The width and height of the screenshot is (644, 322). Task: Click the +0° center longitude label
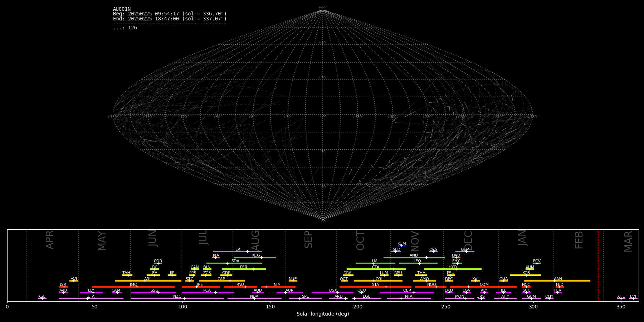coord(323,117)
